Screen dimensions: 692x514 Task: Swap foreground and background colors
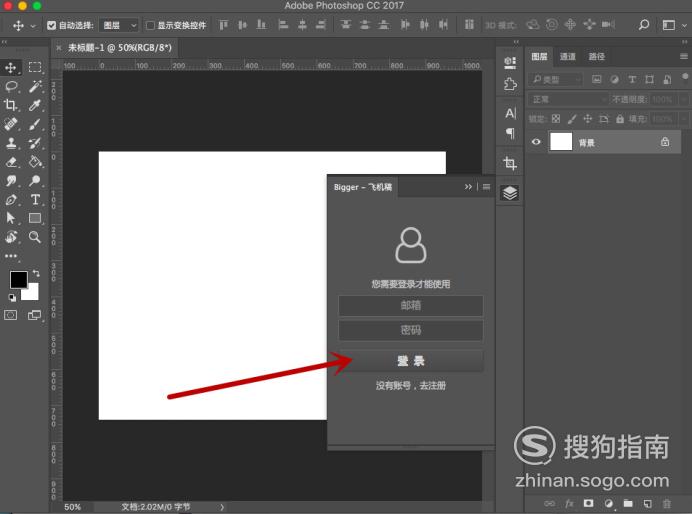[x=36, y=274]
